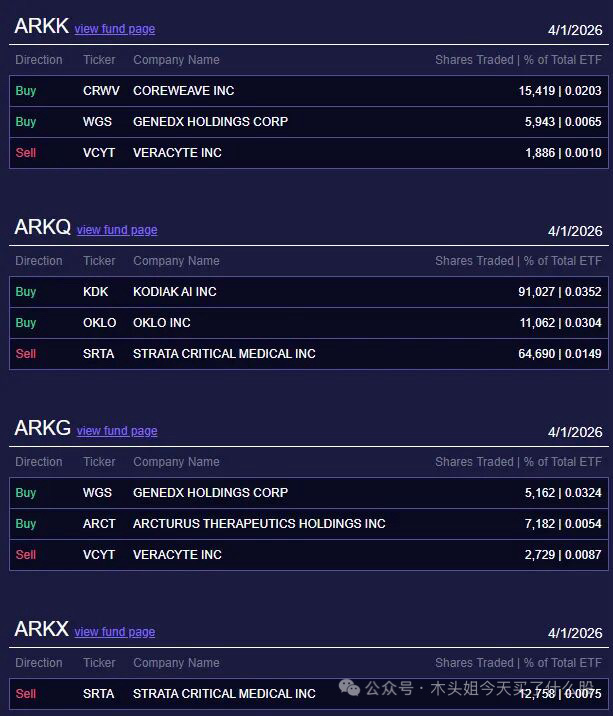Screen dimensions: 613x716
Task: Select GENEDX HOLDINGS CORP in ARKK table
Action: click(x=211, y=122)
